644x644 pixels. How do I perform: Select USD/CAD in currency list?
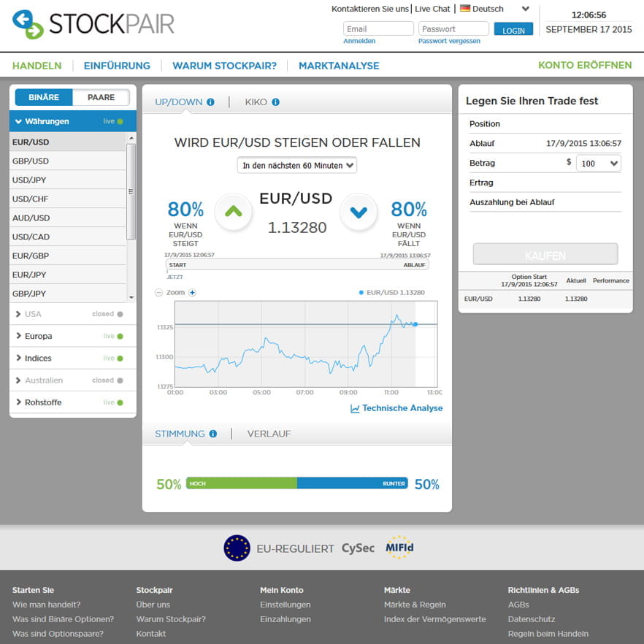[x=68, y=237]
